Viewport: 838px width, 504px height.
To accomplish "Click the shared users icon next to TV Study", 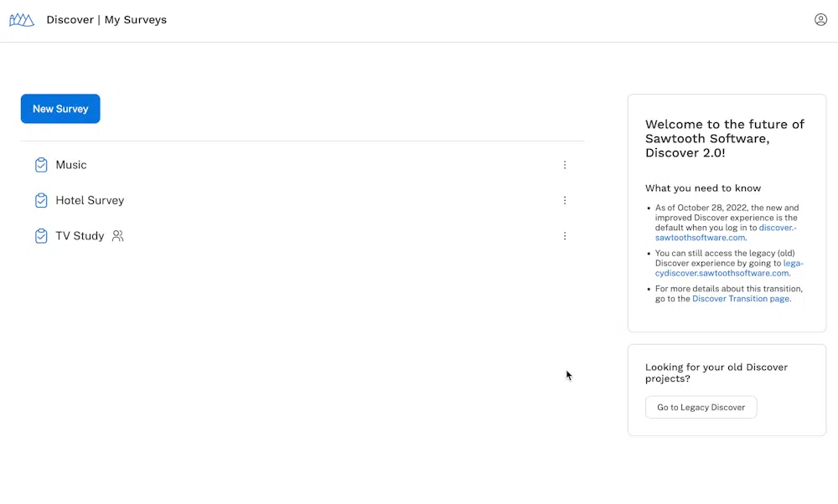I will [117, 236].
